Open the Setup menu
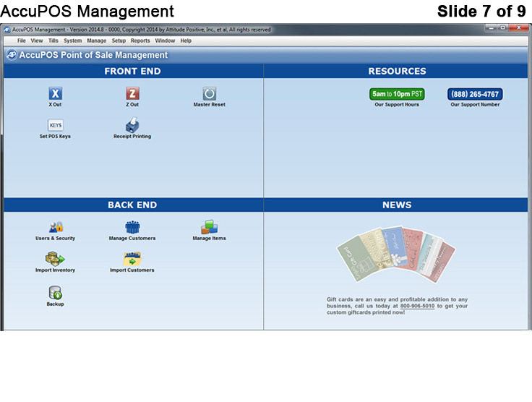 119,40
